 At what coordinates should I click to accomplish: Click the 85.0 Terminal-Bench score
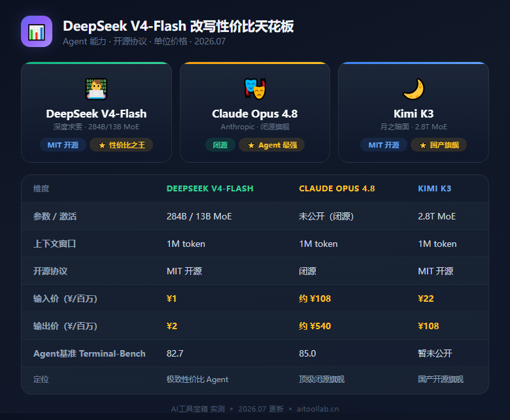(x=307, y=353)
